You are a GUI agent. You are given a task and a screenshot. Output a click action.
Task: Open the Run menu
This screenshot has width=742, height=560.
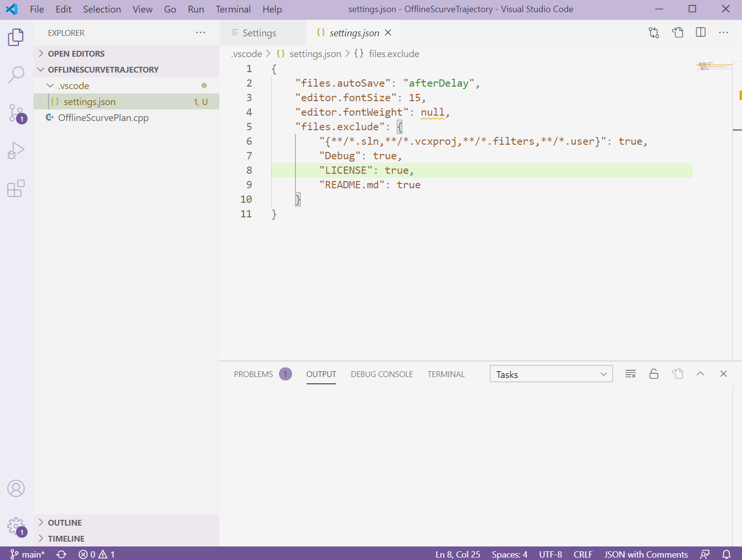coord(196,9)
